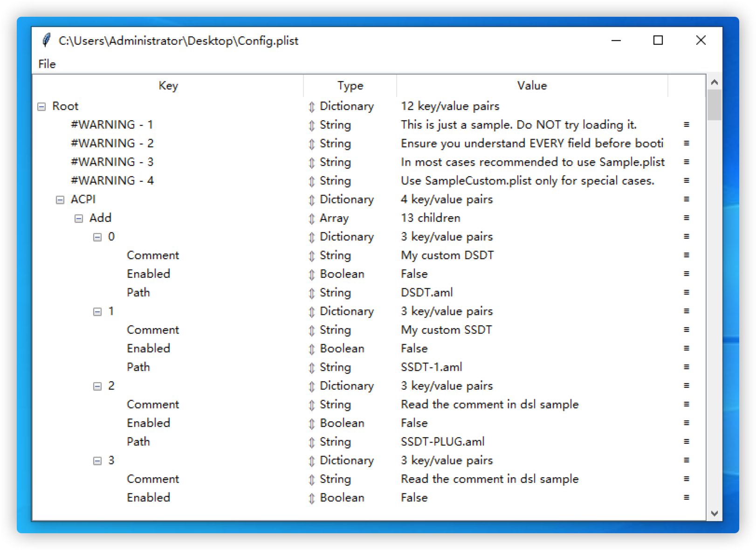
Task: Open type arrows on My custom SSDT row
Action: (312, 330)
